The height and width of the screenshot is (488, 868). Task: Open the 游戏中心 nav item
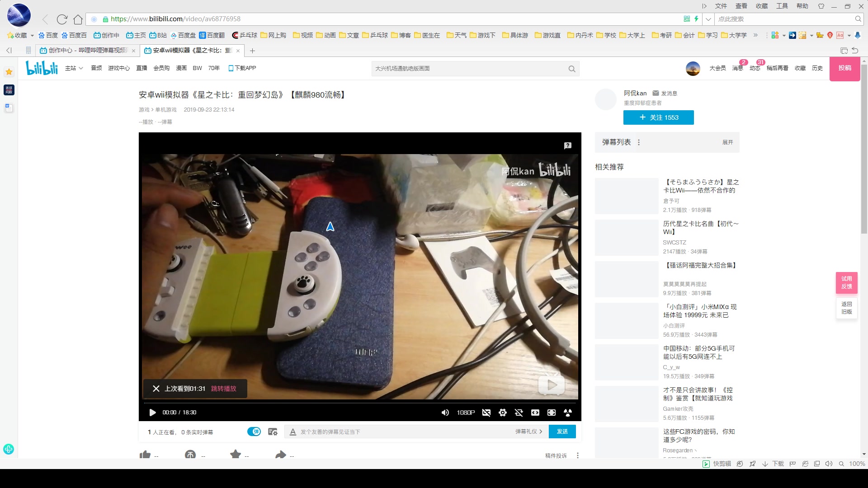pos(119,68)
